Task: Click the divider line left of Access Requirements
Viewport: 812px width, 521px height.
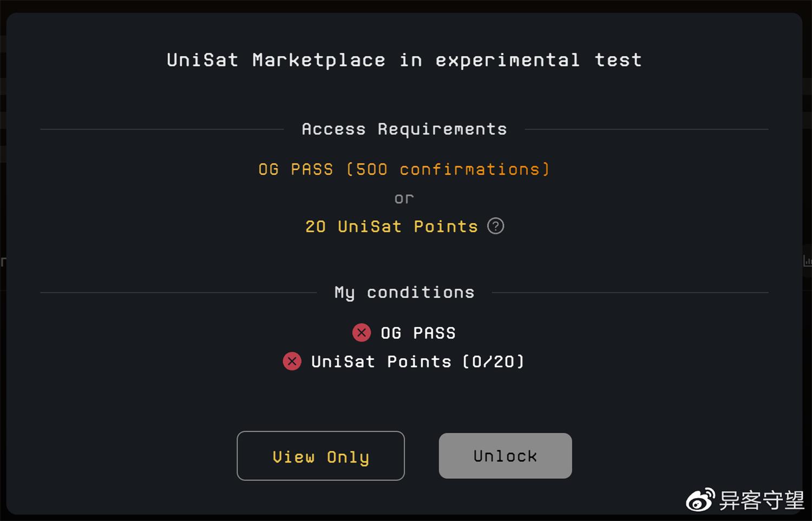Action: (x=162, y=129)
